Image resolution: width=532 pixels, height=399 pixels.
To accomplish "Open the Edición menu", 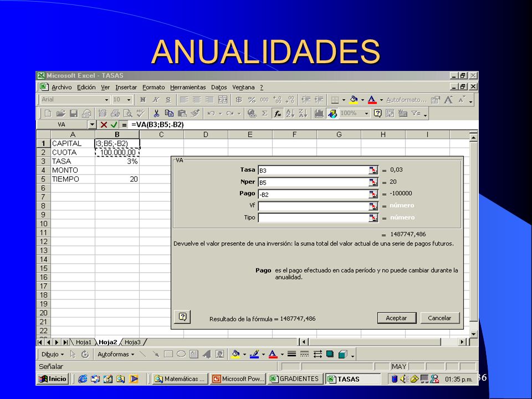I will pyautogui.click(x=86, y=87).
